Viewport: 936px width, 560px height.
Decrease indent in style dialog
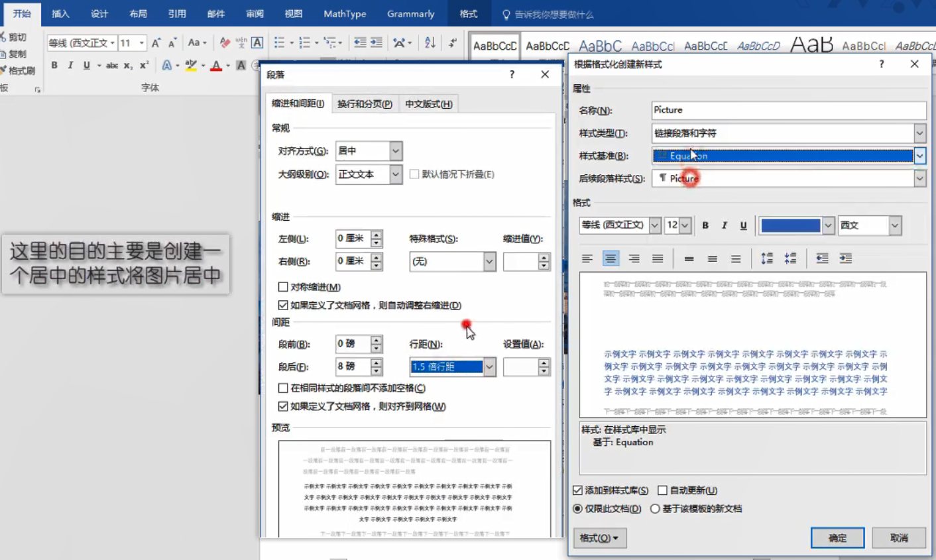click(822, 258)
